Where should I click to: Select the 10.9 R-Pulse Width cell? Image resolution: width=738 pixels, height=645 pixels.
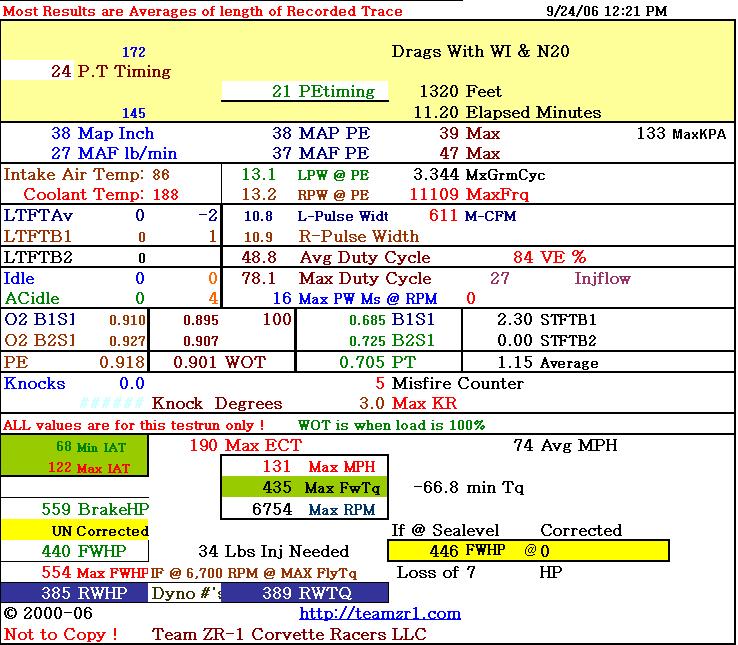pos(331,236)
